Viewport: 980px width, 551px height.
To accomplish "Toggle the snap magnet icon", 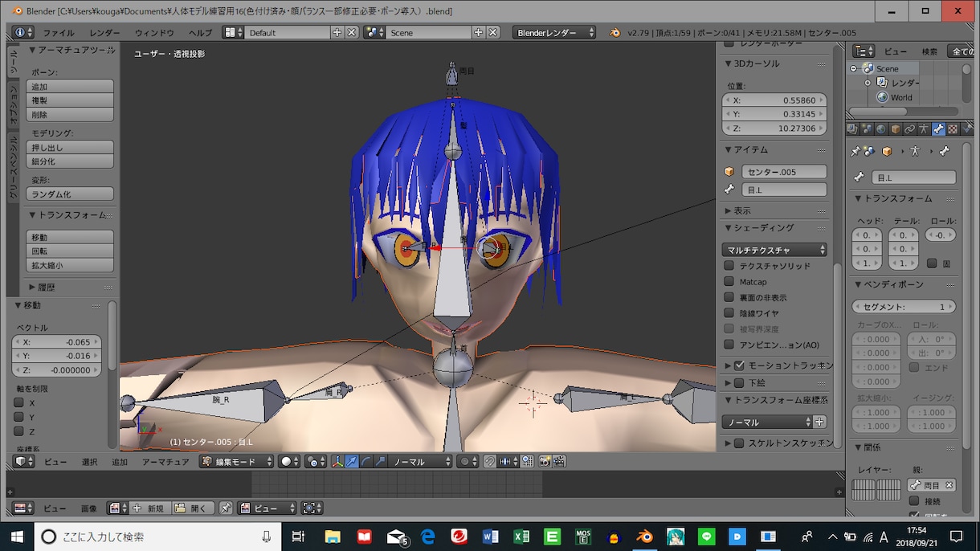I will 489,461.
